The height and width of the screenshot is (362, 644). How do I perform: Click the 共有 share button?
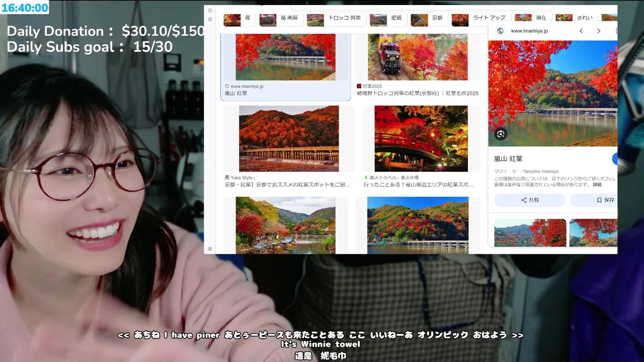tap(530, 200)
